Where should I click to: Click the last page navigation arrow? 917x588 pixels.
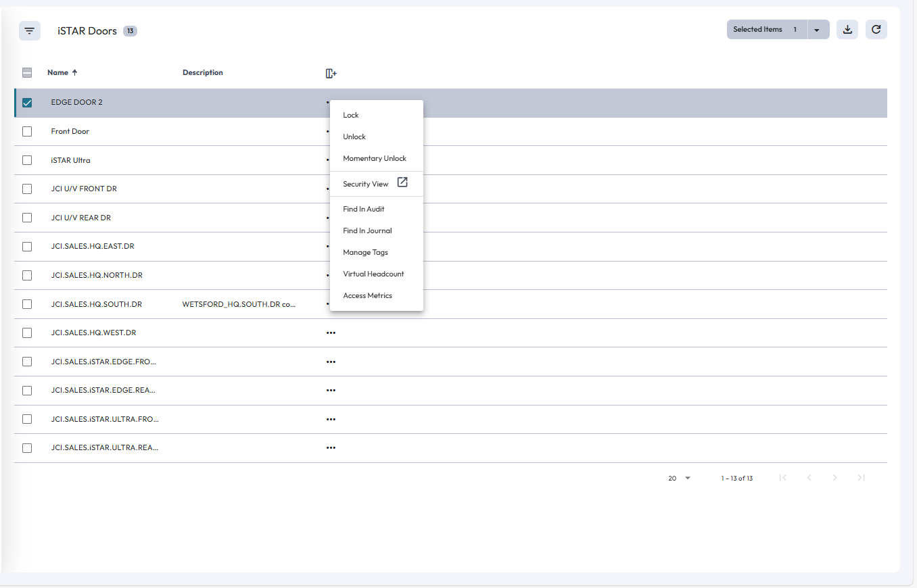(x=861, y=478)
